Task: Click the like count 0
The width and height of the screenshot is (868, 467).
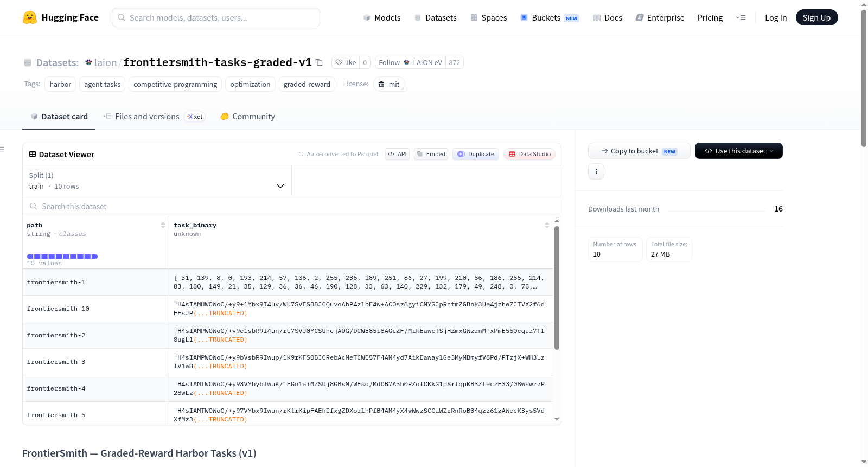Action: (365, 62)
